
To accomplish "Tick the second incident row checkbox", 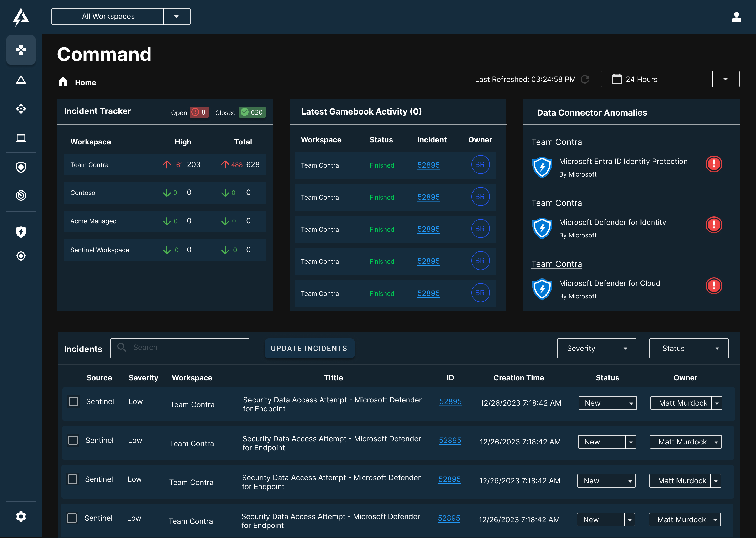I will pyautogui.click(x=73, y=440).
